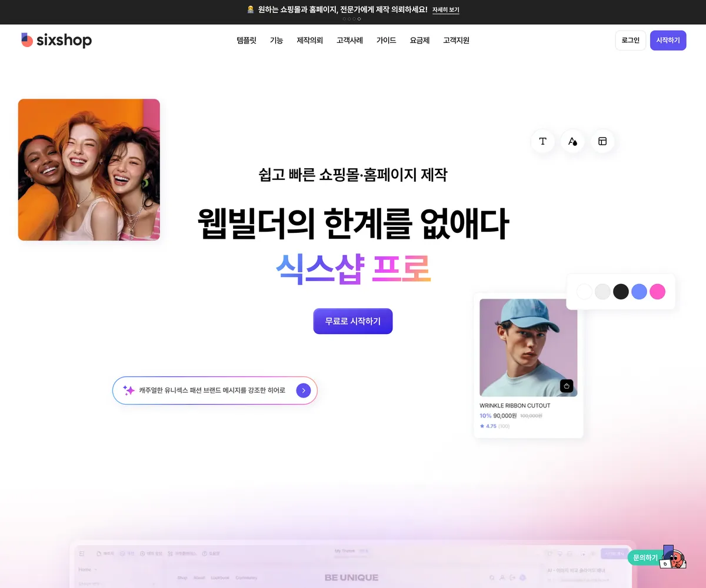Select the layout grid icon
This screenshot has height=588, width=706.
(x=602, y=141)
